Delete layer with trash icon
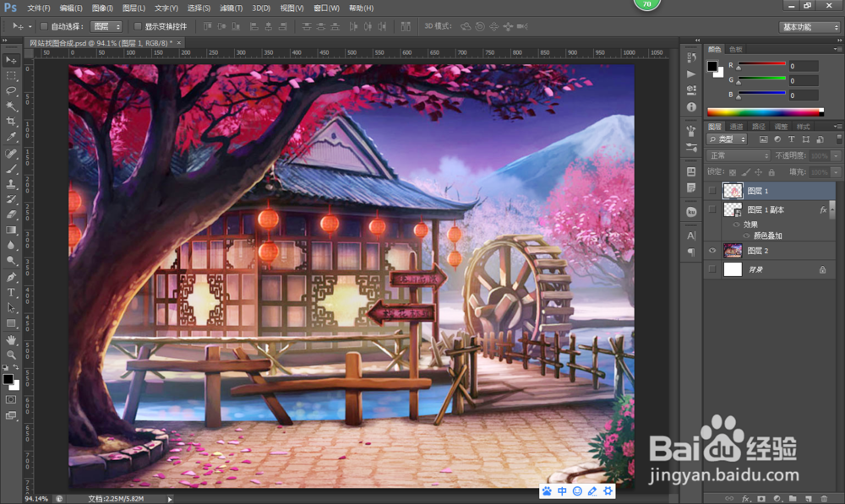Image resolution: width=845 pixels, height=504 pixels. pos(823,499)
